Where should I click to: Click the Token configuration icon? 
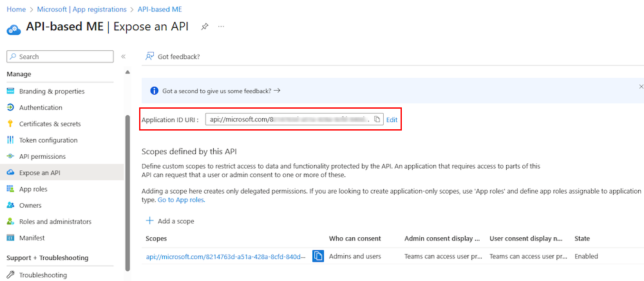click(11, 140)
